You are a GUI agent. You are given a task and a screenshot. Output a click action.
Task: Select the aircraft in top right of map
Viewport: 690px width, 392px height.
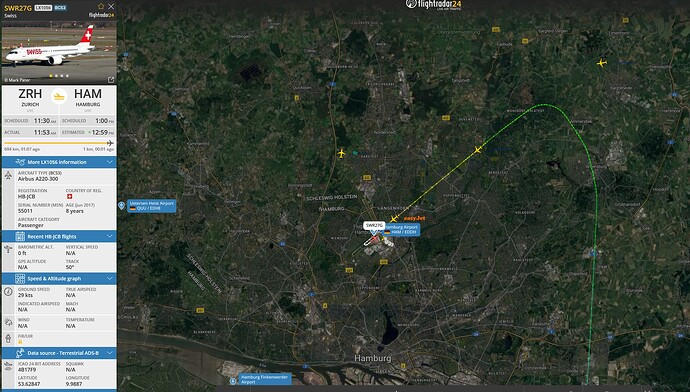point(602,63)
